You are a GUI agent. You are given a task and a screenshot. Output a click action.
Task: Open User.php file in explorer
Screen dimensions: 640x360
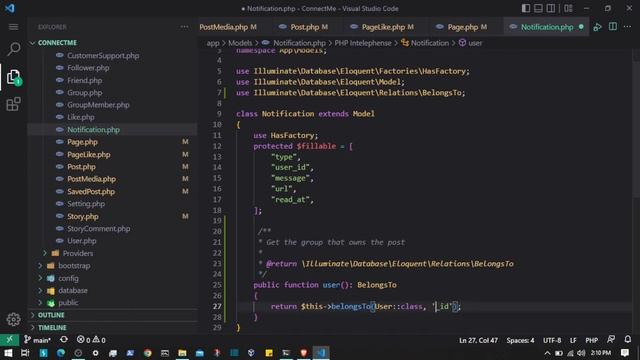tap(82, 241)
